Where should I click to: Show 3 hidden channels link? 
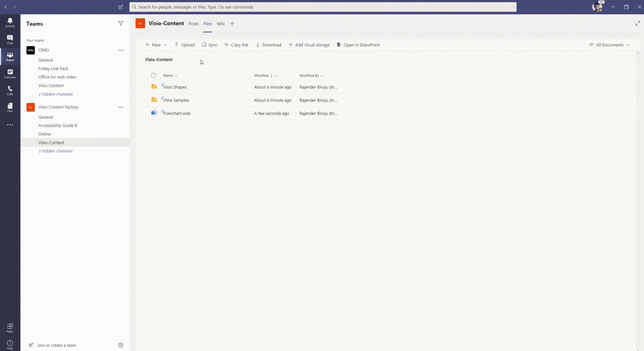click(x=55, y=151)
